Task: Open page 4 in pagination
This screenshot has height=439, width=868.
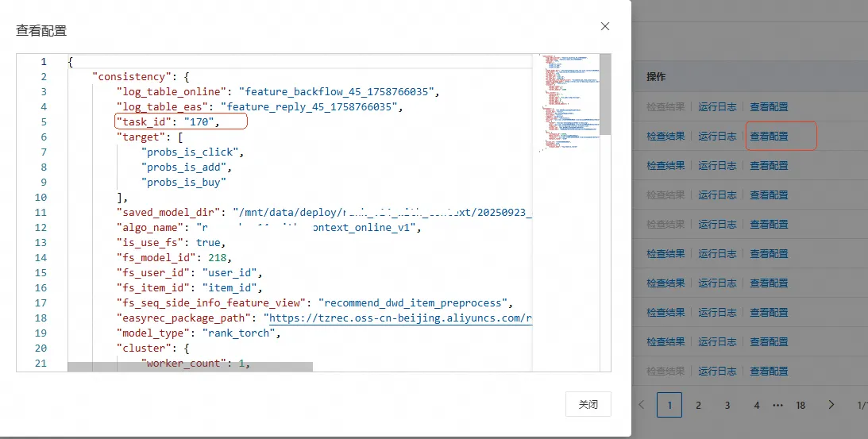Action: click(756, 405)
